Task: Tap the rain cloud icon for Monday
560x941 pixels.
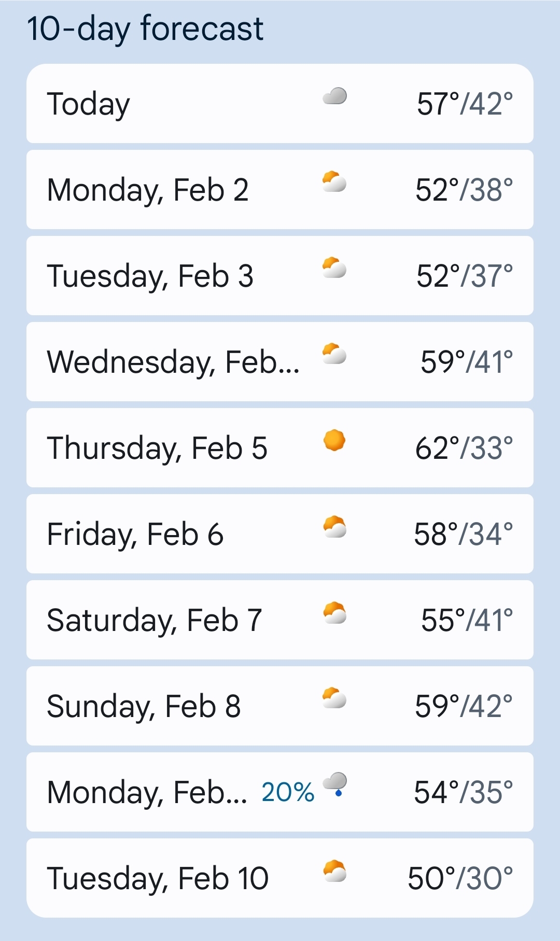Action: point(335,784)
